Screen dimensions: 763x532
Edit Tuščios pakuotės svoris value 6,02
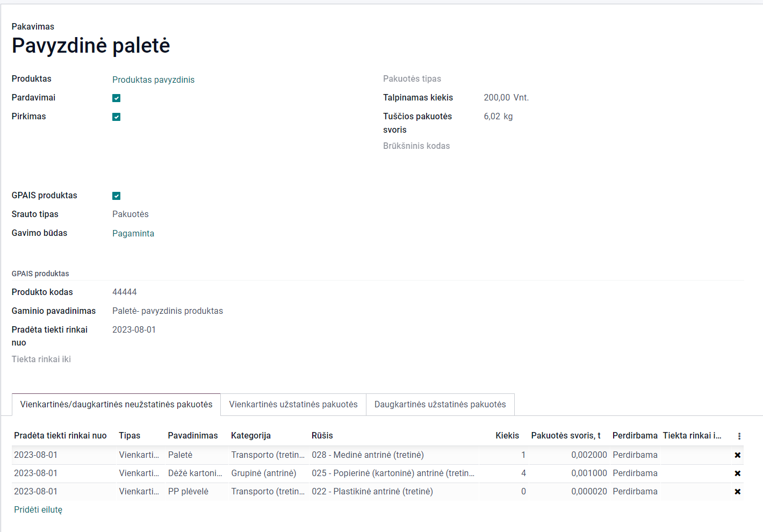[x=492, y=116]
